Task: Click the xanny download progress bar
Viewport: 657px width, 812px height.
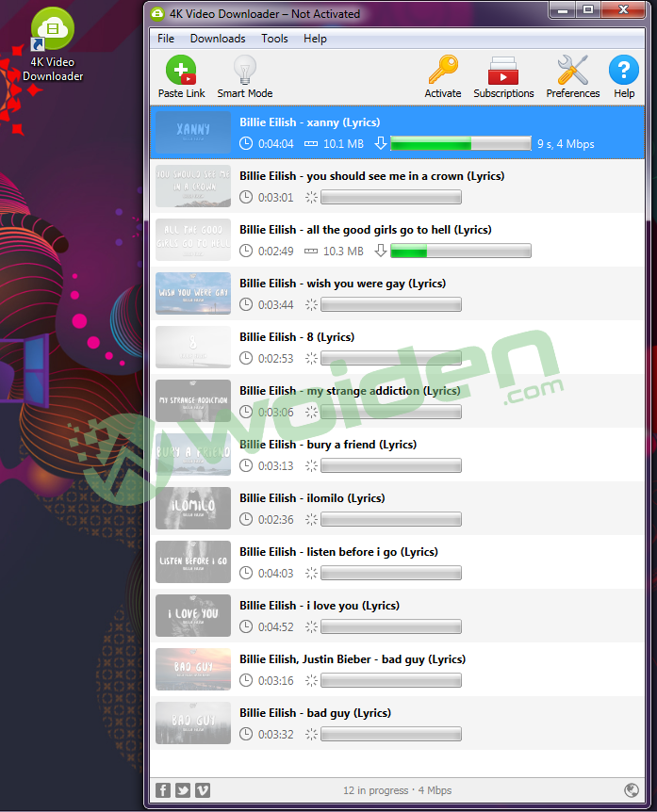Action: click(x=461, y=143)
